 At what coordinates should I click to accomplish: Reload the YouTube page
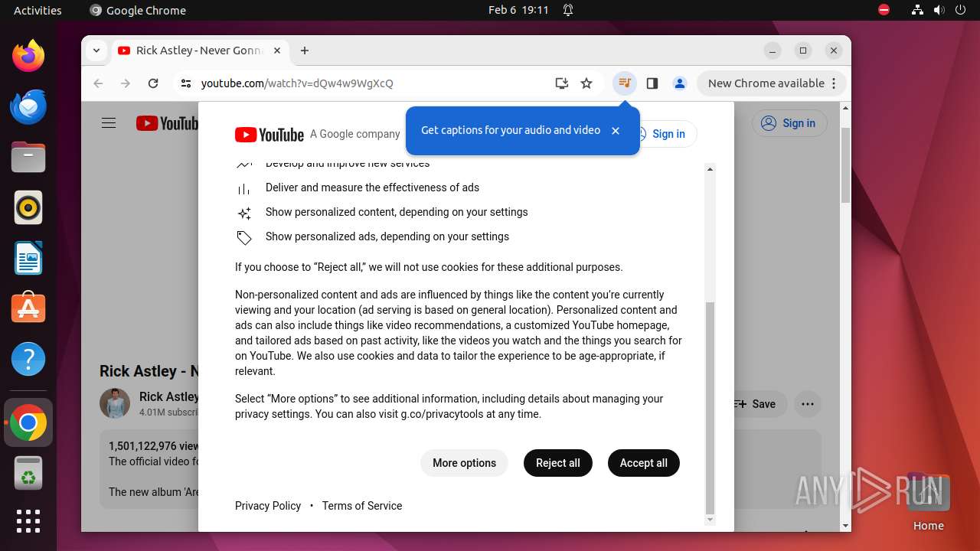(153, 83)
